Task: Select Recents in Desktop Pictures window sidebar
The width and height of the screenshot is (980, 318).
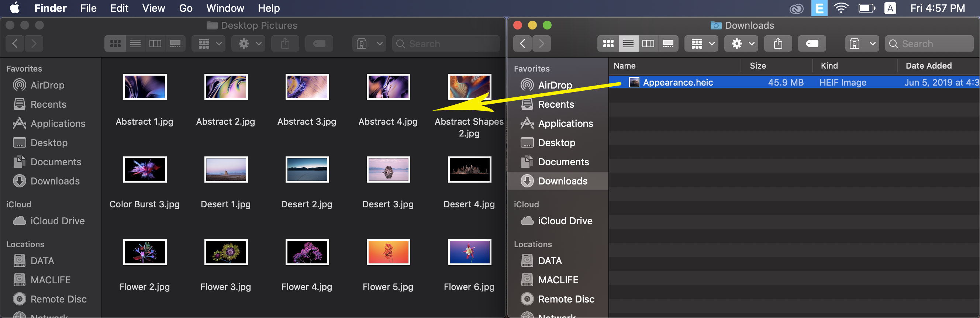Action: coord(50,104)
